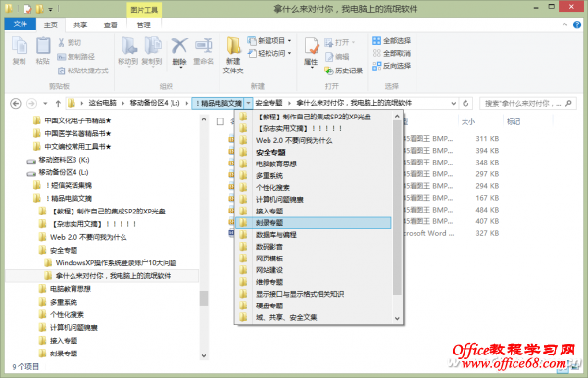Click Select all (全部选择)

point(391,40)
